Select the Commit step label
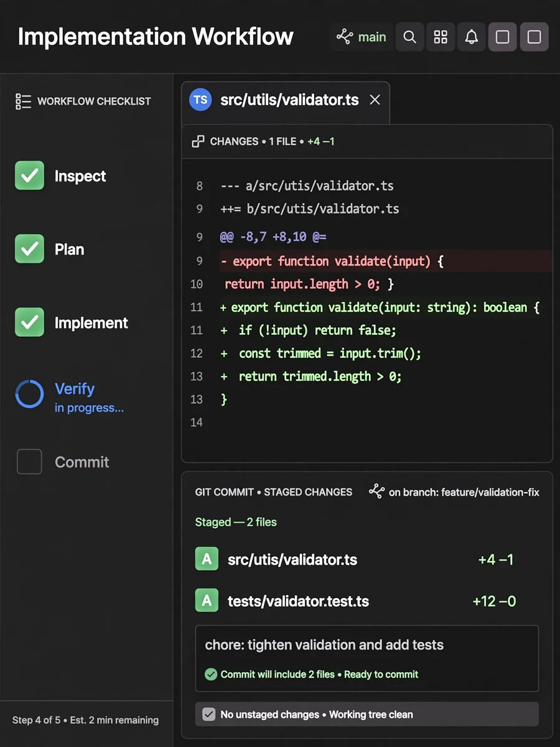This screenshot has width=560, height=747. 82,462
